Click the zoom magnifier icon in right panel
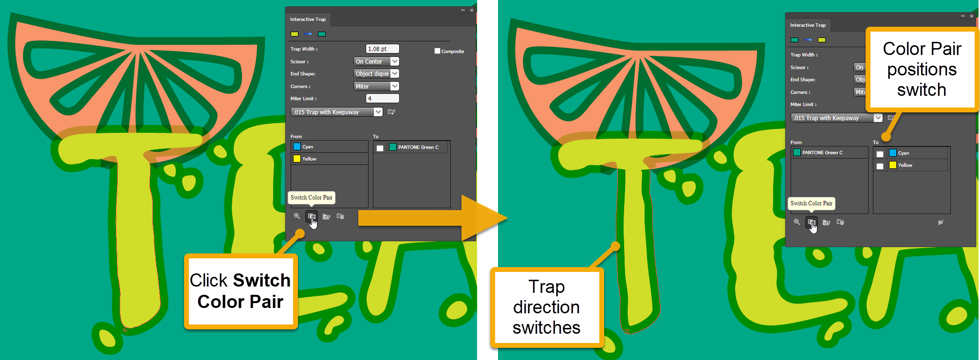The image size is (980, 360). tap(796, 222)
